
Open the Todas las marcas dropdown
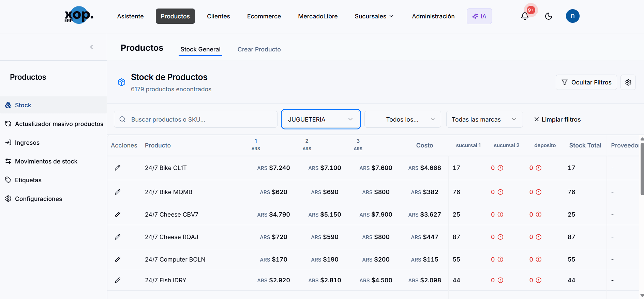pyautogui.click(x=484, y=119)
